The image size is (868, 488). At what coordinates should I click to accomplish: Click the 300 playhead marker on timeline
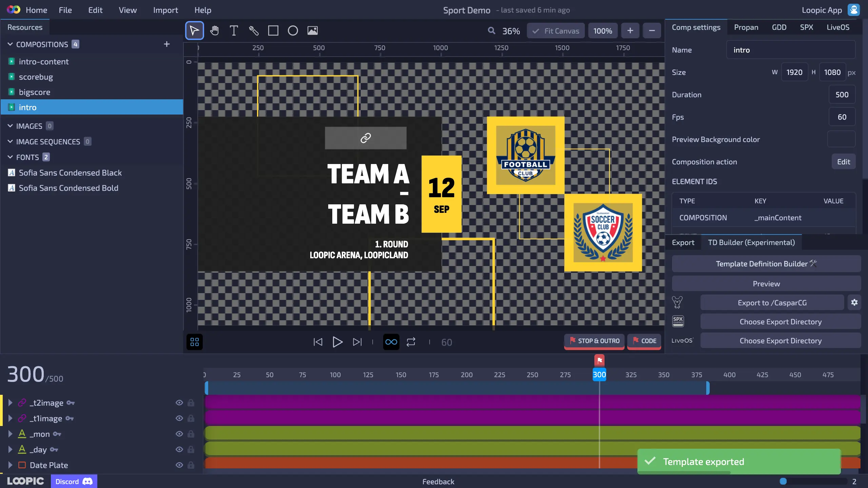[599, 374]
